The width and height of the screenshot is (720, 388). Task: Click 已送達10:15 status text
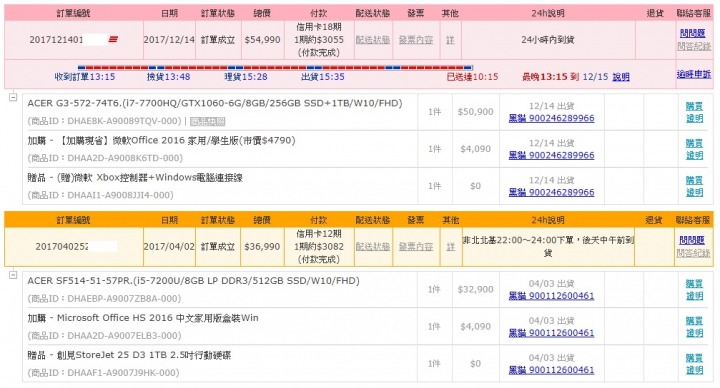(472, 77)
